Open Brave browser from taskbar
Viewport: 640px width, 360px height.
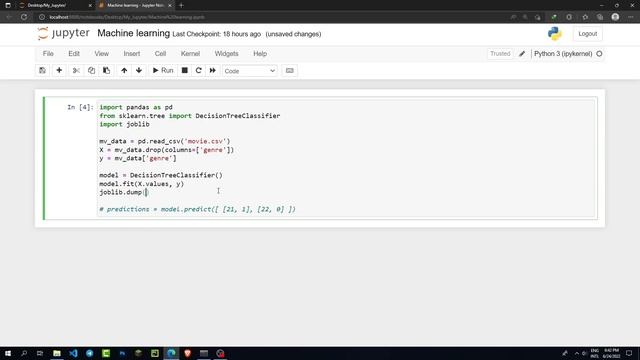[187, 353]
